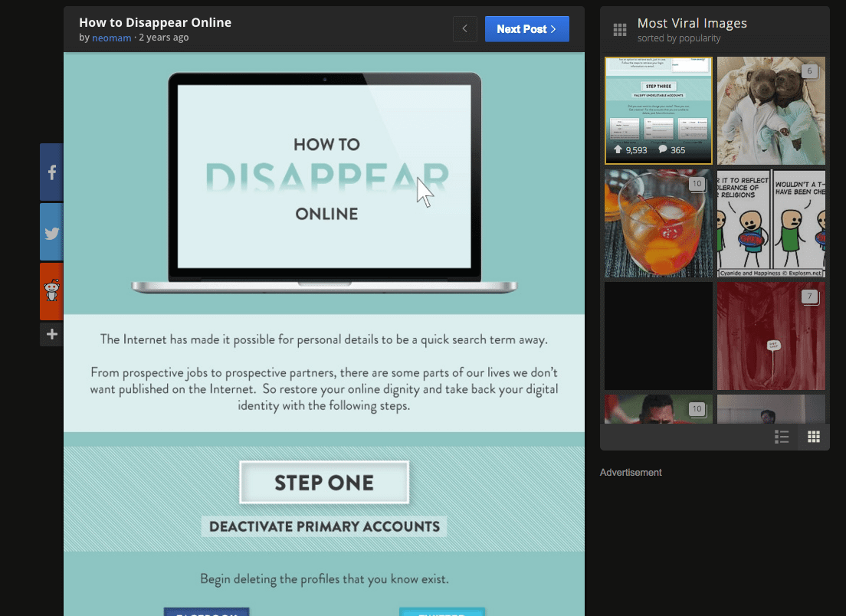
Task: View the Most Viral Images heading
Action: tap(692, 23)
